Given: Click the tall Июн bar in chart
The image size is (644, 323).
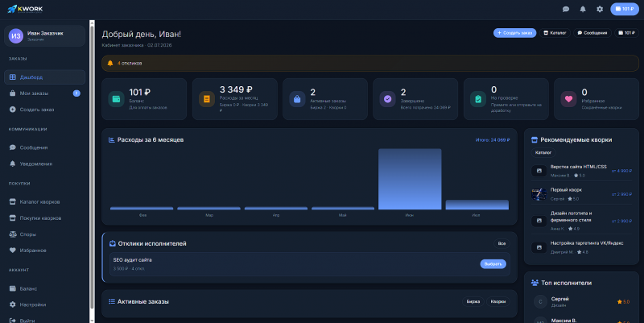Looking at the screenshot, I should coord(410,179).
